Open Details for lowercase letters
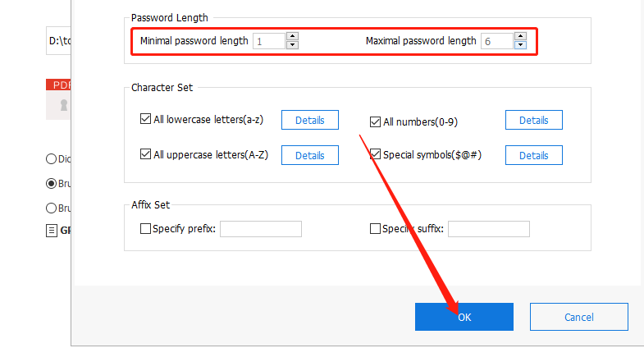Viewport: 644px width, 348px height. coord(310,120)
